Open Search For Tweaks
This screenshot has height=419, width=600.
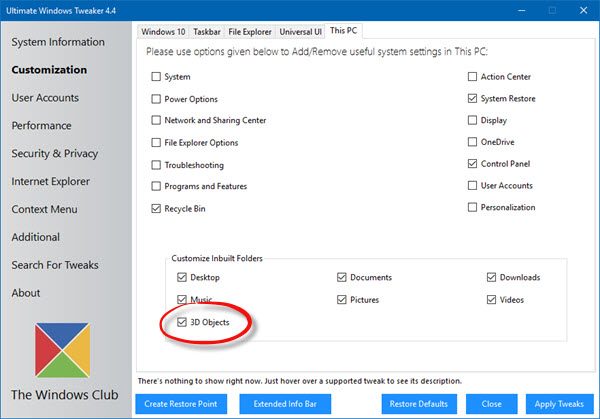coord(55,265)
